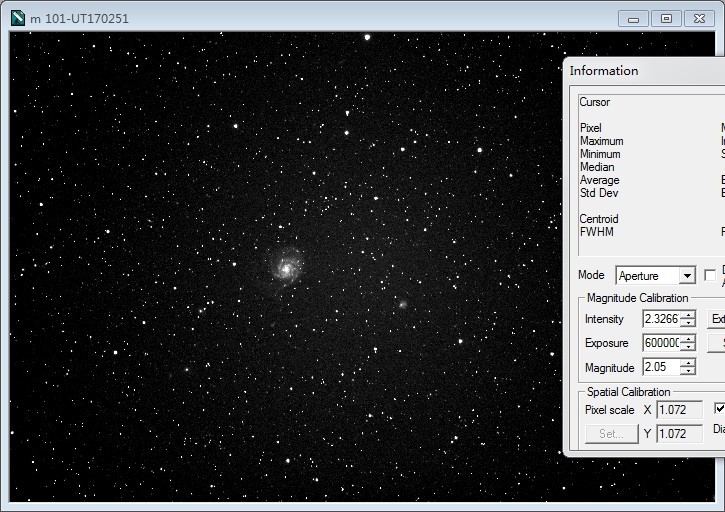Open the Mode dropdown showing Aperture

687,276
